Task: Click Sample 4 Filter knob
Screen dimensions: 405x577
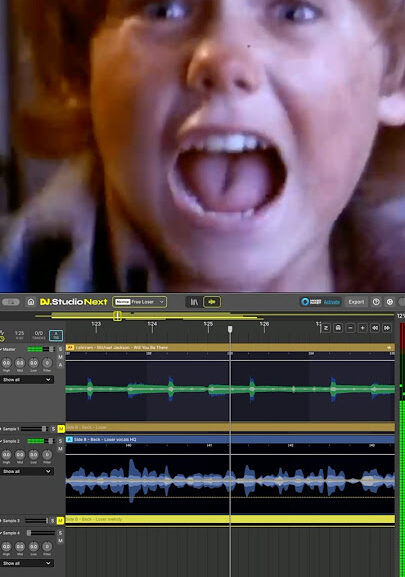Action: click(x=47, y=546)
